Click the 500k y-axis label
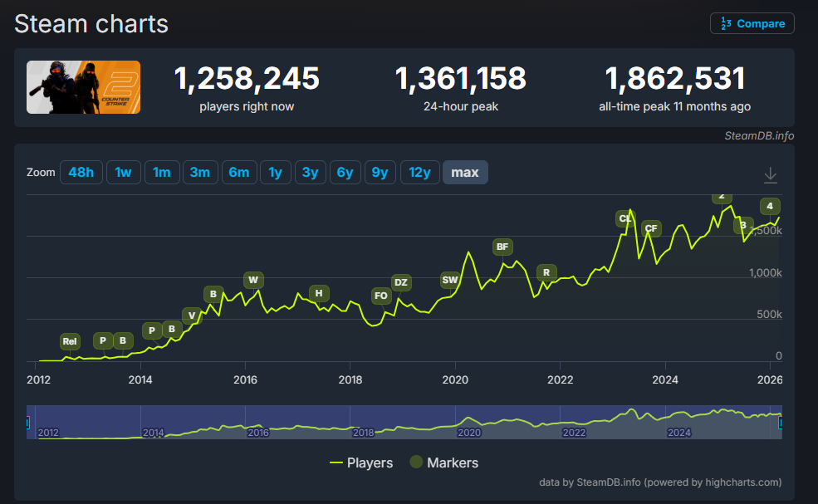 click(x=770, y=314)
